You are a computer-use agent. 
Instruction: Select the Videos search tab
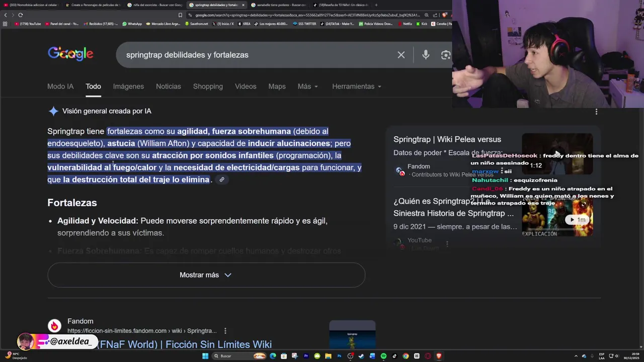246,86
